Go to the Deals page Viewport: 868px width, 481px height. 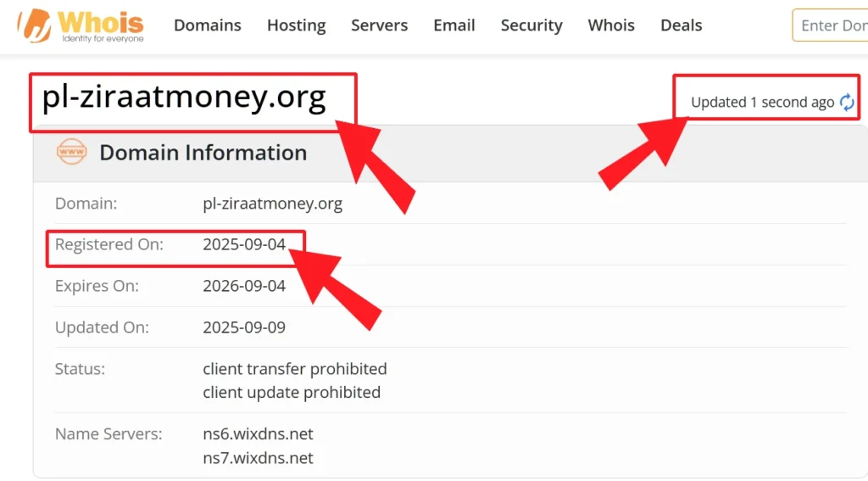(681, 25)
